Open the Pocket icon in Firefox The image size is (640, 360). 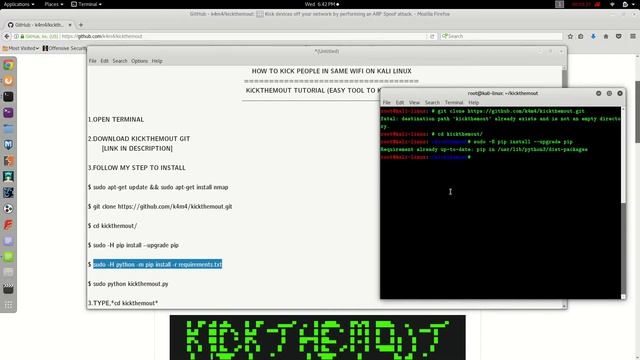coord(619,36)
